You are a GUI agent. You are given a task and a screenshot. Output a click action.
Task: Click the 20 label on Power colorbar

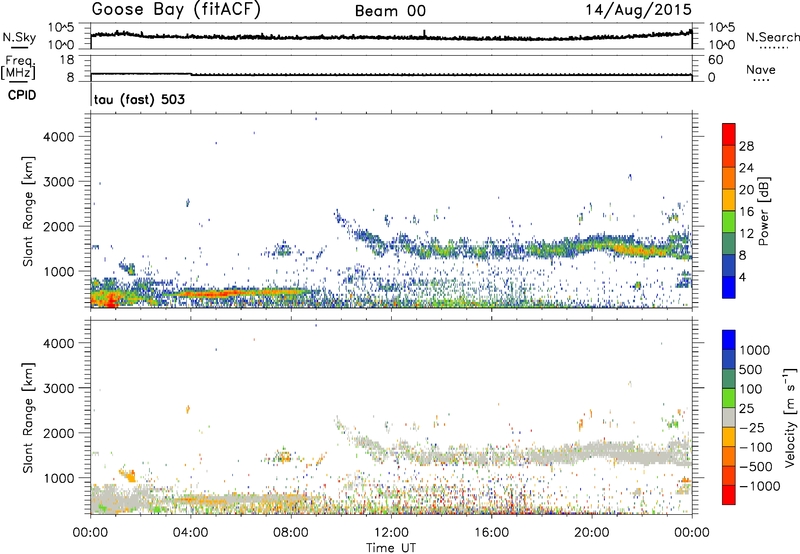(x=746, y=190)
